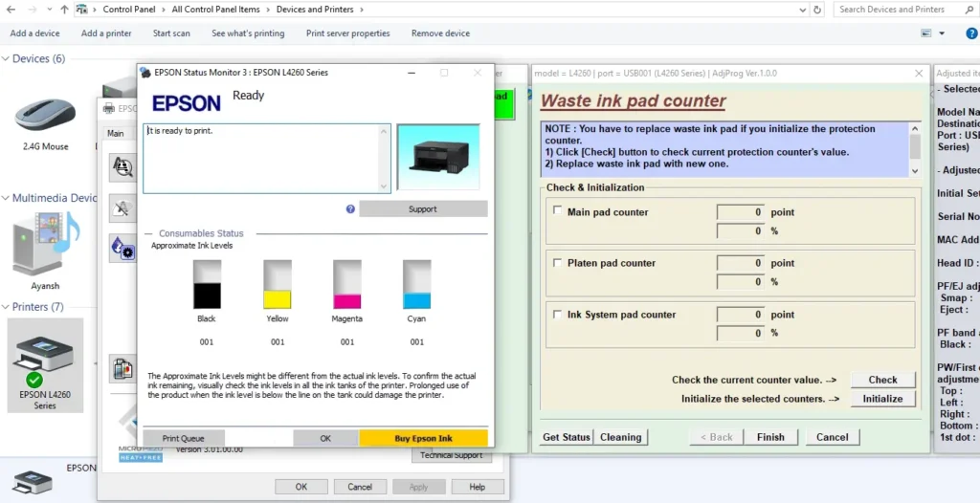
Task: Expand the chevron after All Control Panel Items
Action: point(268,10)
